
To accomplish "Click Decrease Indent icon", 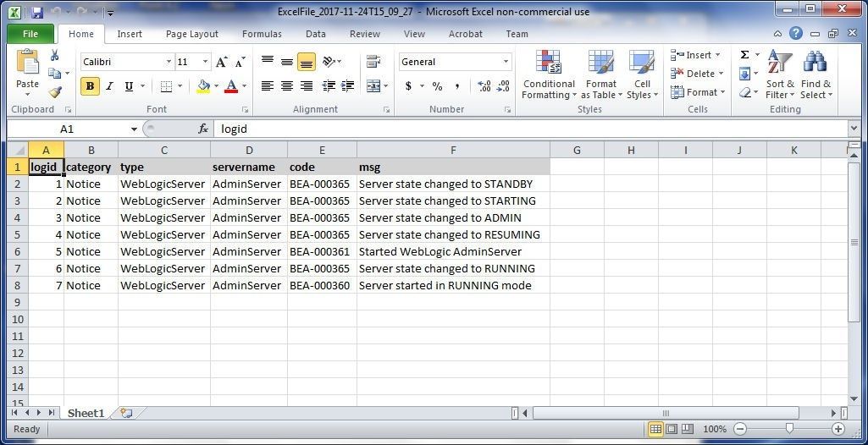I will pos(329,85).
